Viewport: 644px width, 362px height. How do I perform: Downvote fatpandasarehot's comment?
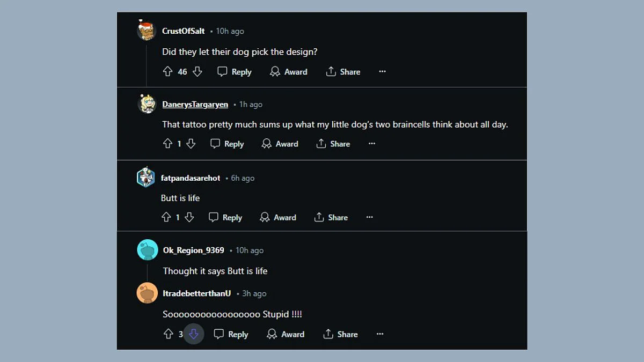point(189,217)
